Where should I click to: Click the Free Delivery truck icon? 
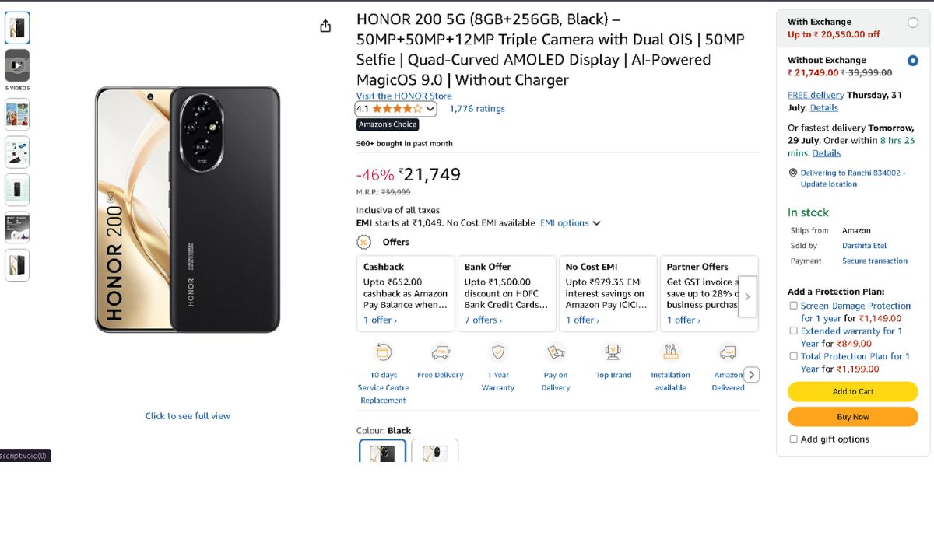tap(441, 352)
